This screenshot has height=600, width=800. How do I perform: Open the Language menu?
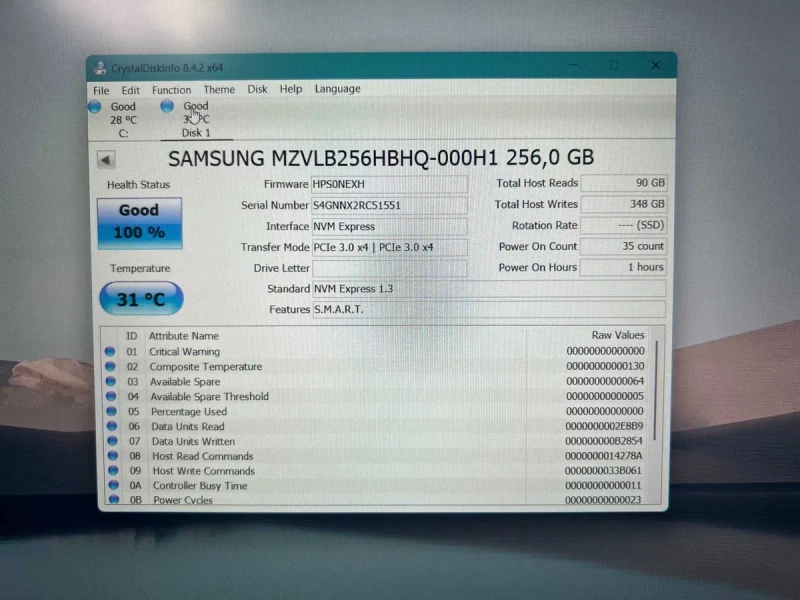[338, 88]
